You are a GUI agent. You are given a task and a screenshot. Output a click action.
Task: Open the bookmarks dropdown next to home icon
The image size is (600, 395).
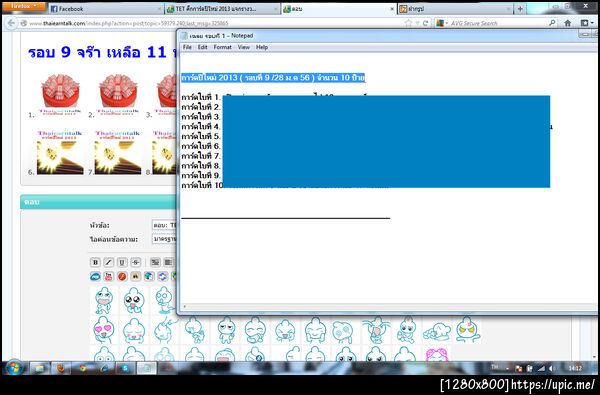click(x=587, y=23)
